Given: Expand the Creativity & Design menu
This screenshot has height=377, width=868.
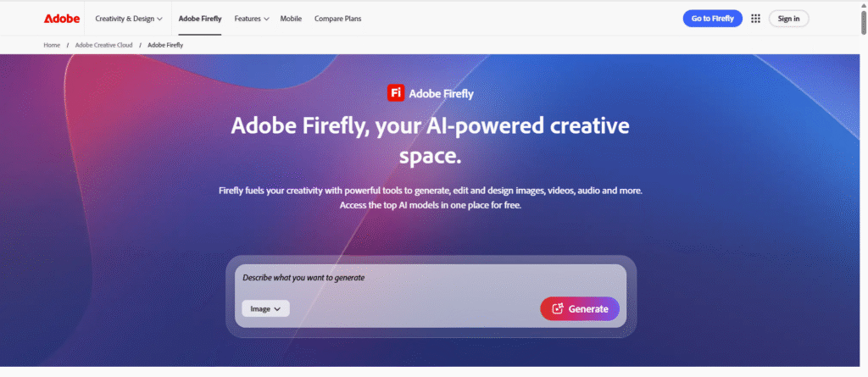Looking at the screenshot, I should pyautogui.click(x=129, y=19).
